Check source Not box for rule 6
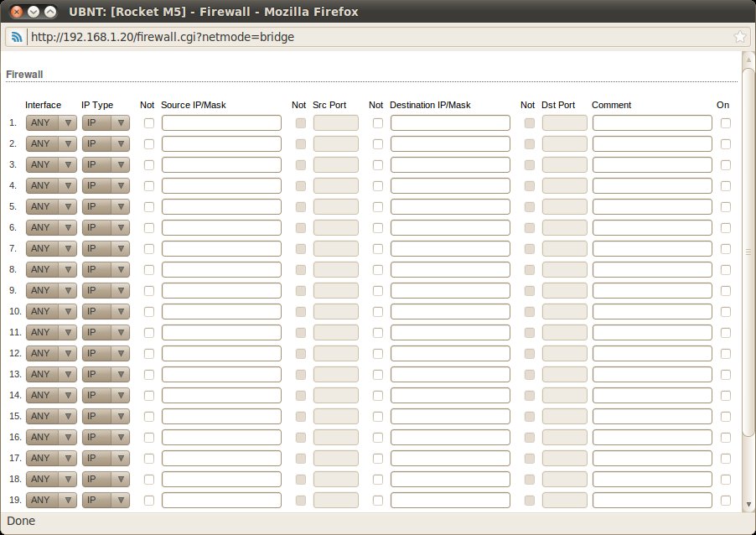 [149, 228]
